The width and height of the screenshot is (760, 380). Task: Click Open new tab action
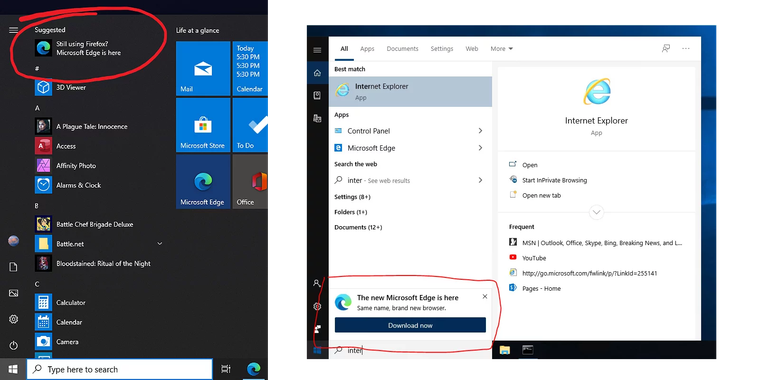pyautogui.click(x=535, y=195)
